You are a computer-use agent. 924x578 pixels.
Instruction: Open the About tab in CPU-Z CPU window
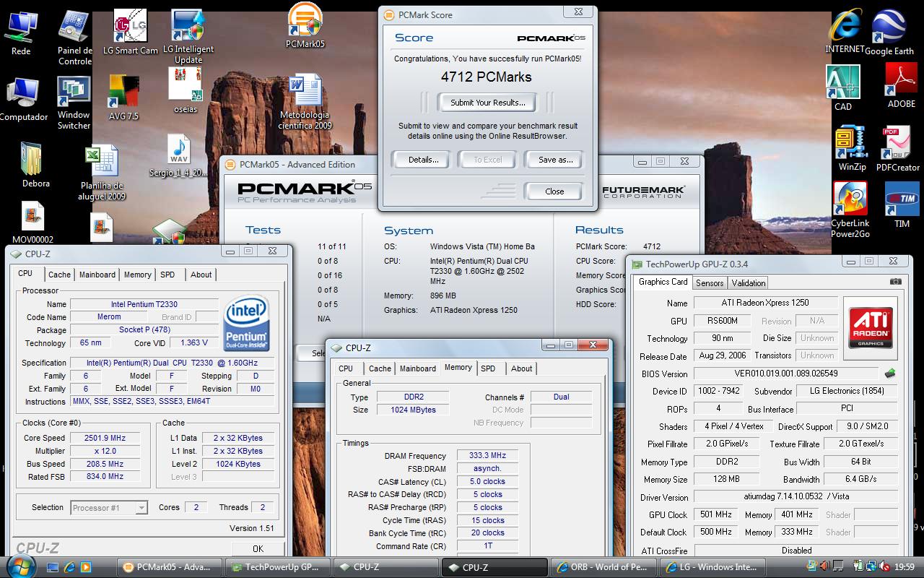point(201,275)
